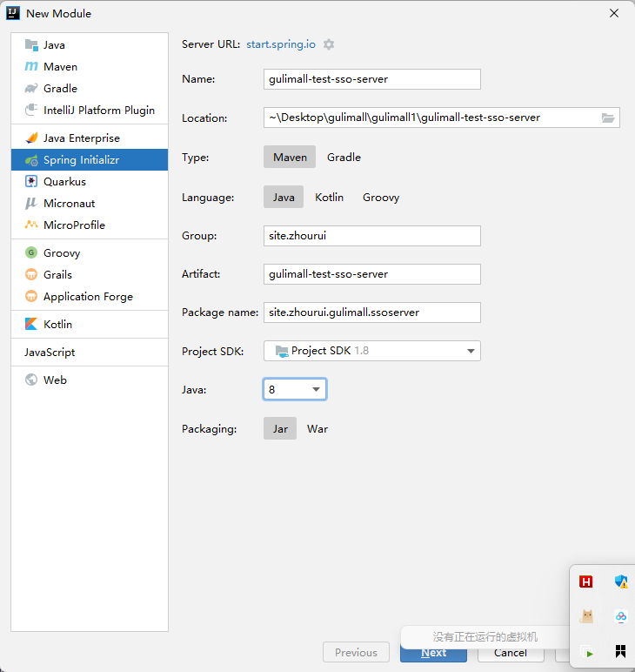This screenshot has width=635, height=672.
Task: Click the red H tray icon
Action: 585,581
